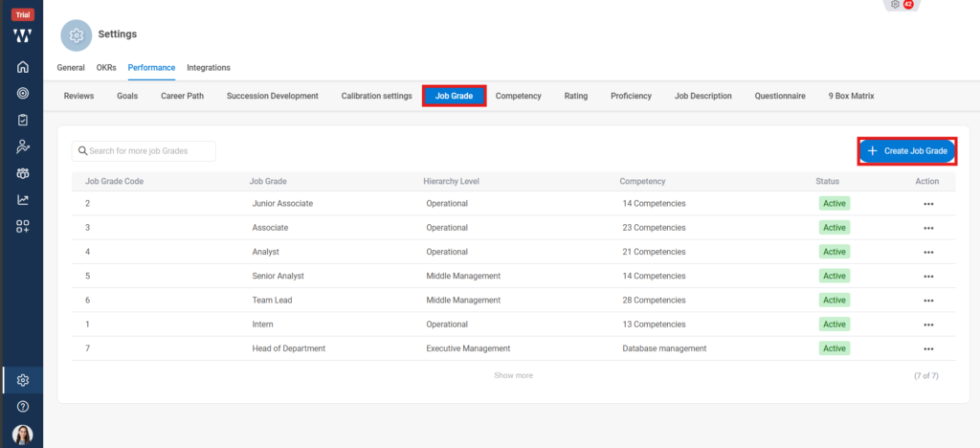Open the Help question mark icon
The height and width of the screenshot is (448, 980).
23,407
